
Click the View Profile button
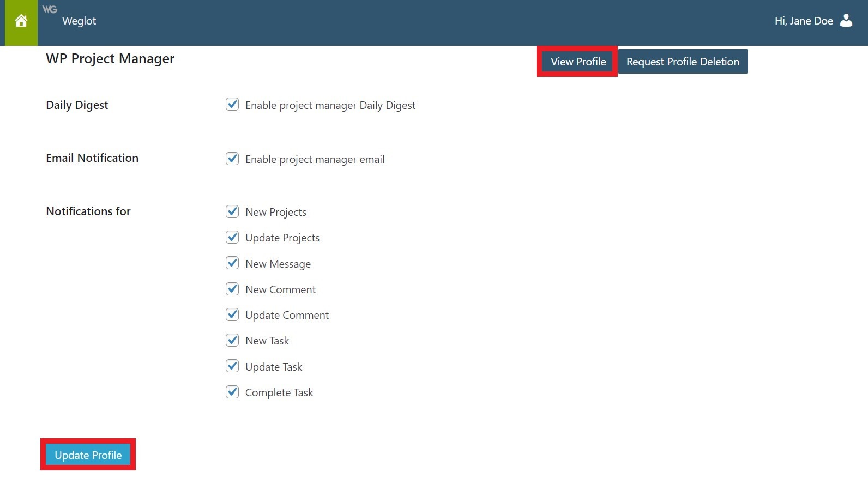tap(578, 62)
